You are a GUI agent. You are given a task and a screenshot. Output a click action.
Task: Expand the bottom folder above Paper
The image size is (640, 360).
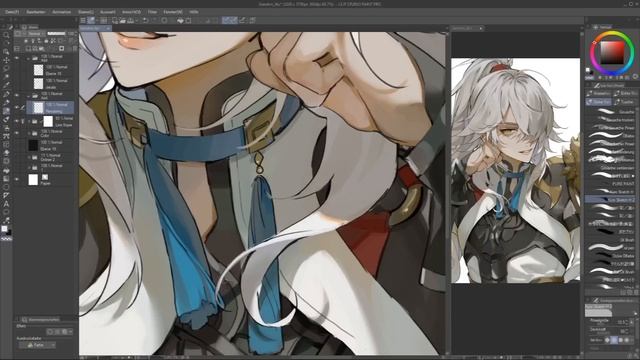[x=29, y=167]
